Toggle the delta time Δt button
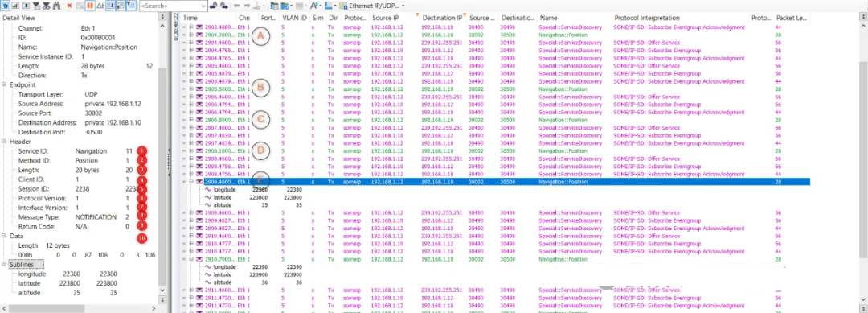Image resolution: width=868 pixels, height=313 pixels. click(100, 6)
